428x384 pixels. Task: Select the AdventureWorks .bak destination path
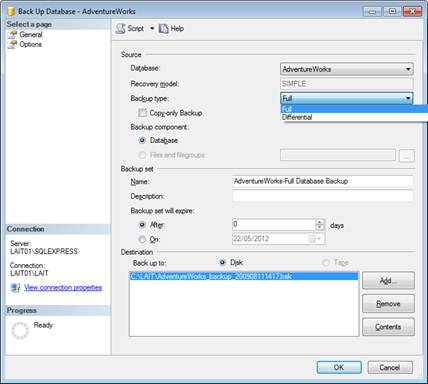tap(244, 276)
